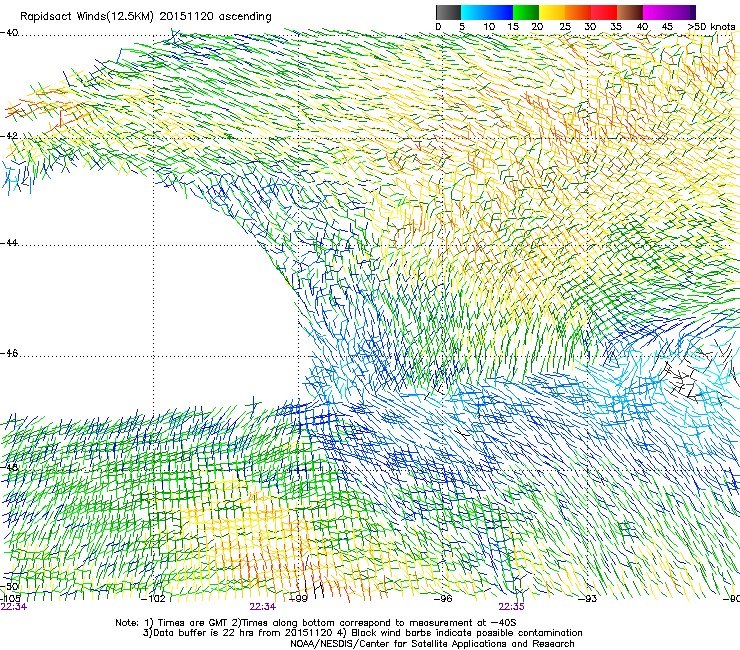Click the '35' legend scale label

616,27
